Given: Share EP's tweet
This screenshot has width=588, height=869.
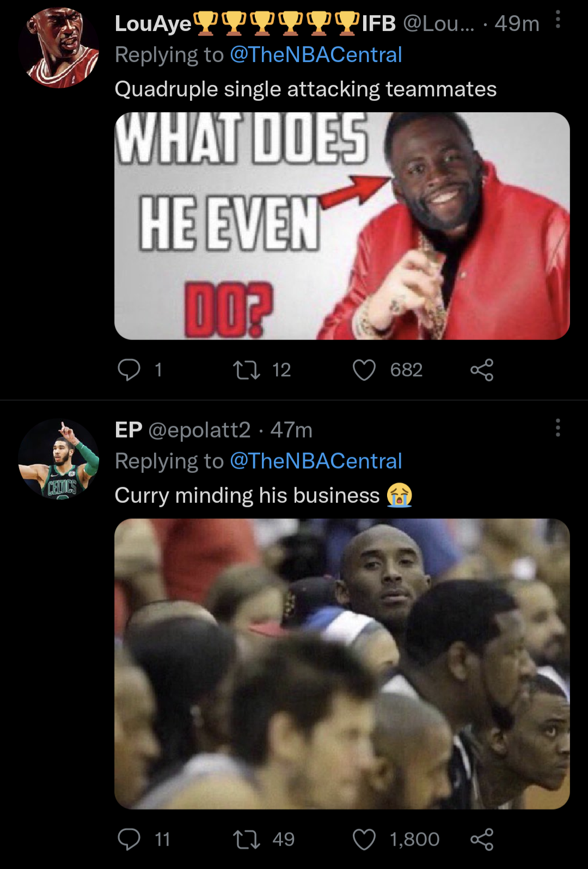Looking at the screenshot, I should (x=482, y=839).
